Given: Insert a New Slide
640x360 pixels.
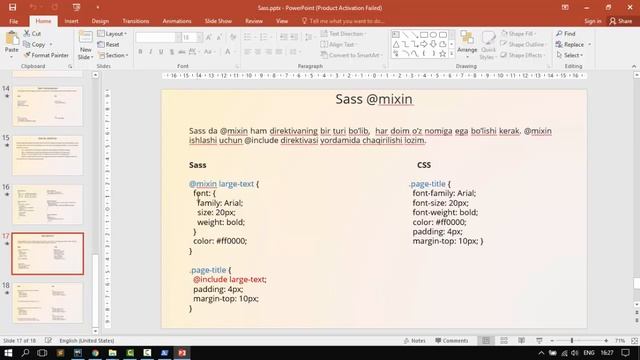Looking at the screenshot, I should (x=85, y=45).
